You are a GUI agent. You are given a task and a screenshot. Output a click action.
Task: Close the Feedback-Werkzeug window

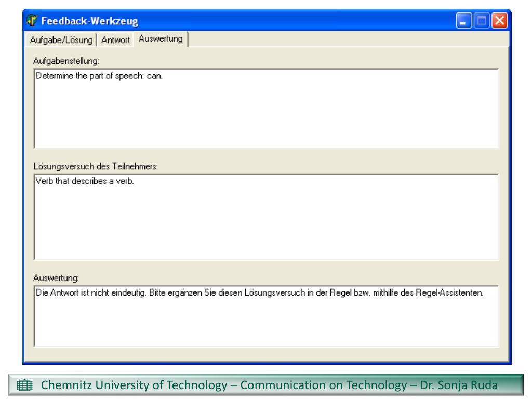499,20
